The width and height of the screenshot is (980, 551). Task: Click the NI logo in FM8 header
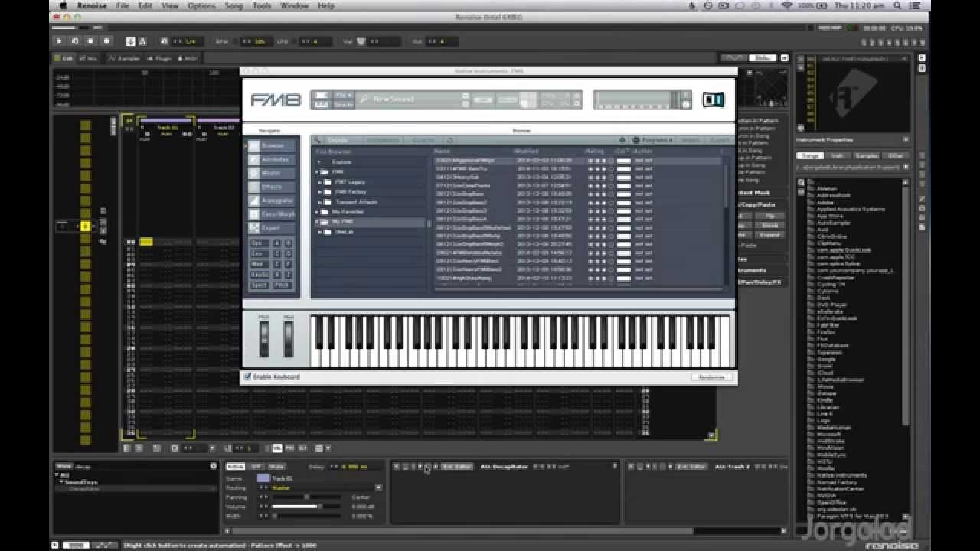click(x=714, y=99)
